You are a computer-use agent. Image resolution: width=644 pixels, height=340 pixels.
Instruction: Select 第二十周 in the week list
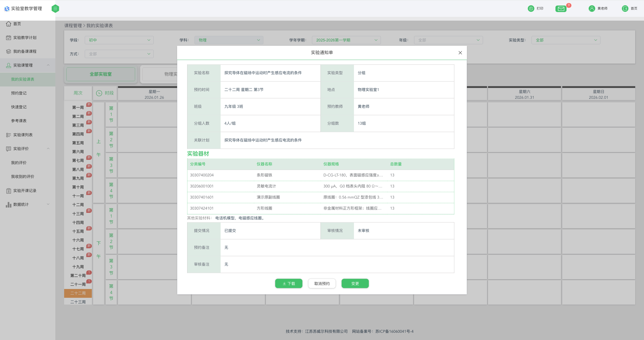pos(78,276)
